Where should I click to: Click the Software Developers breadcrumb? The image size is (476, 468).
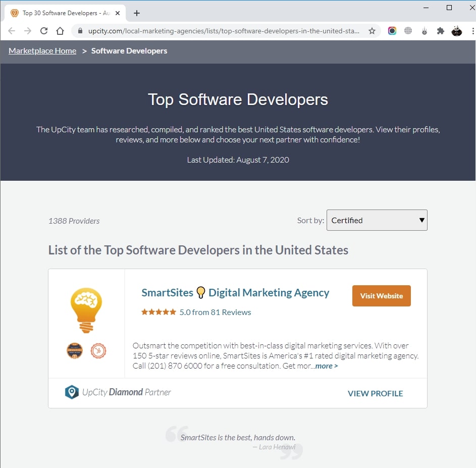pos(129,50)
